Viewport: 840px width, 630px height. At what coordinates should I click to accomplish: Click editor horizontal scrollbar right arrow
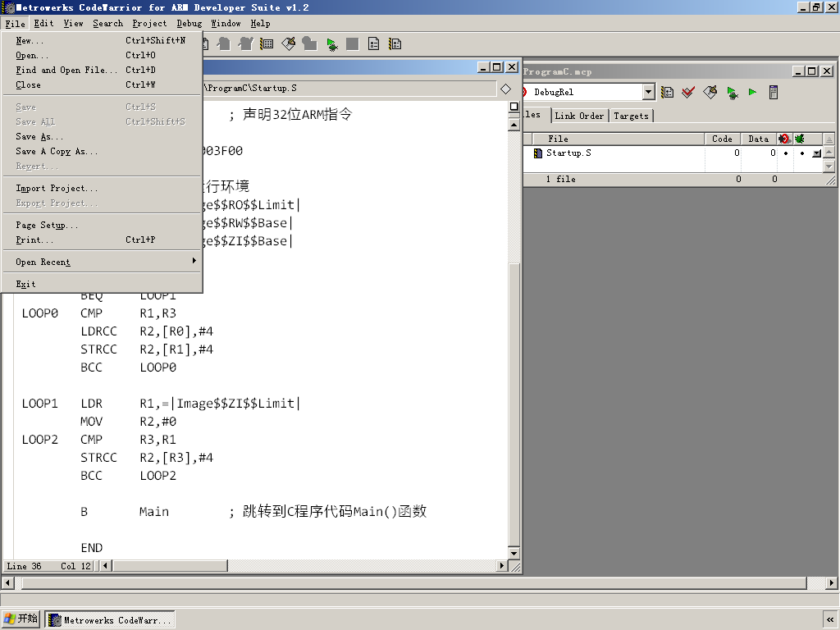pyautogui.click(x=502, y=565)
